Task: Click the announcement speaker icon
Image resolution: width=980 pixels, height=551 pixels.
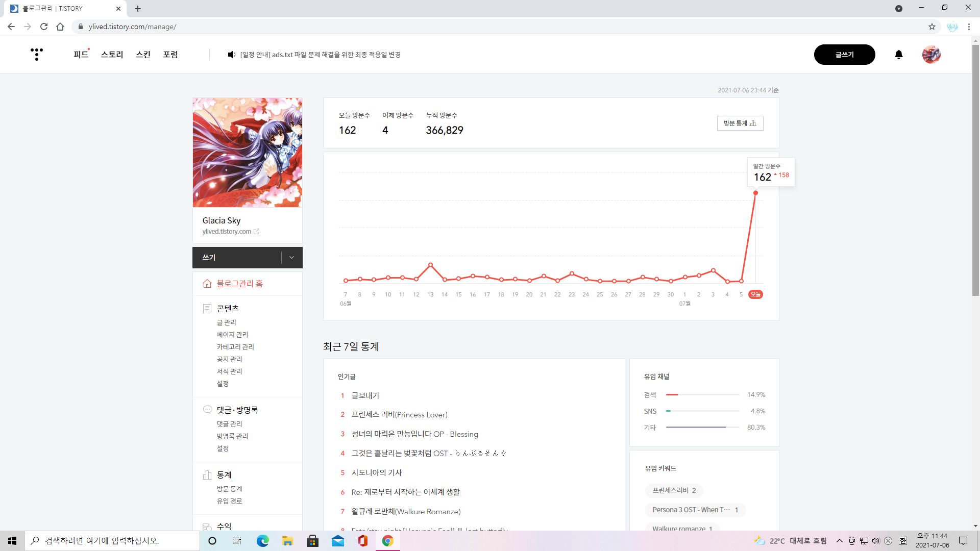Action: pyautogui.click(x=231, y=55)
